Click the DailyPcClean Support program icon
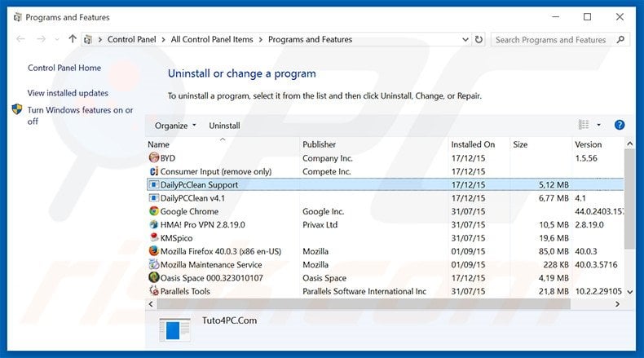Screen dimensions: 644x358 coord(153,184)
